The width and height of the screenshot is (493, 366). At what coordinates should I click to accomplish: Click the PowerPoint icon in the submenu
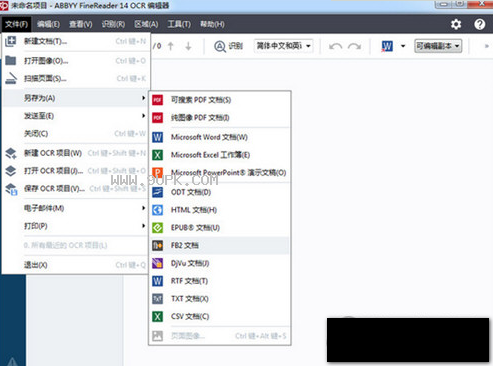tap(157, 172)
